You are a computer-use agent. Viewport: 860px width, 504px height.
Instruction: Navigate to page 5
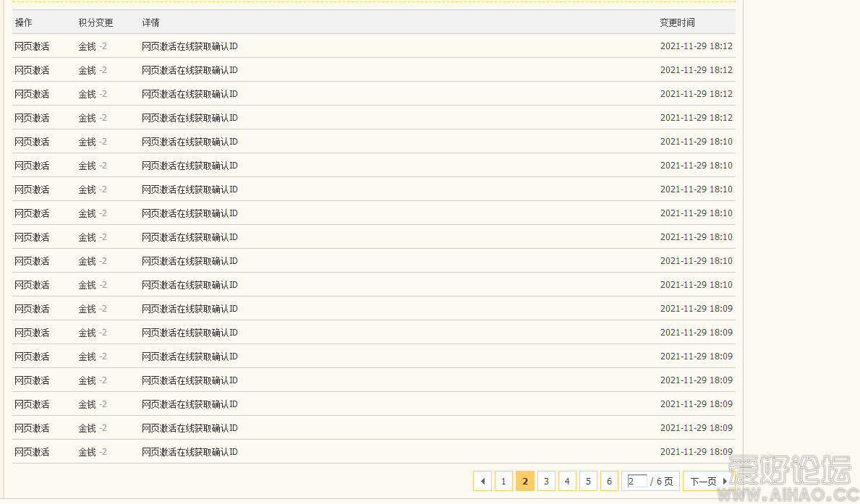[588, 482]
